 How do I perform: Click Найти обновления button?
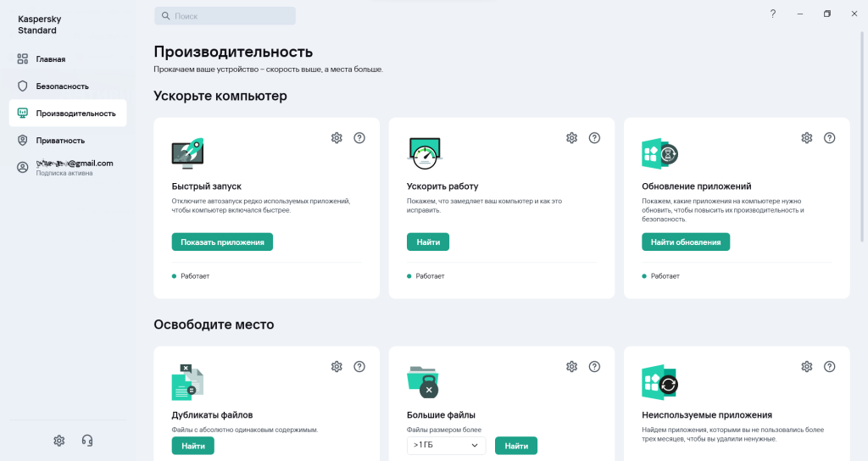[x=686, y=242]
